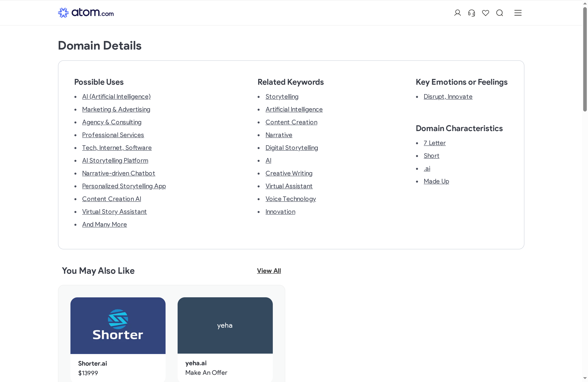Viewport: 588px width, 382px height.
Task: Click the yeha.ai domain thumbnail
Action: [225, 325]
